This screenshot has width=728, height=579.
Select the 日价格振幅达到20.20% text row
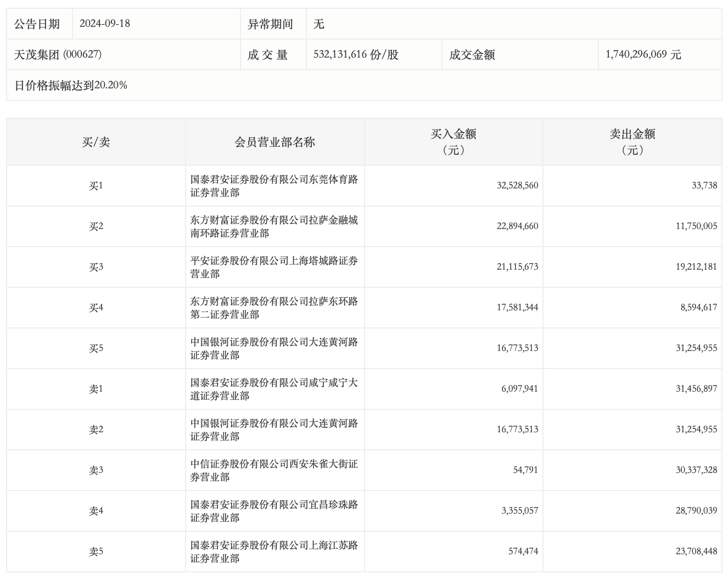(71, 85)
